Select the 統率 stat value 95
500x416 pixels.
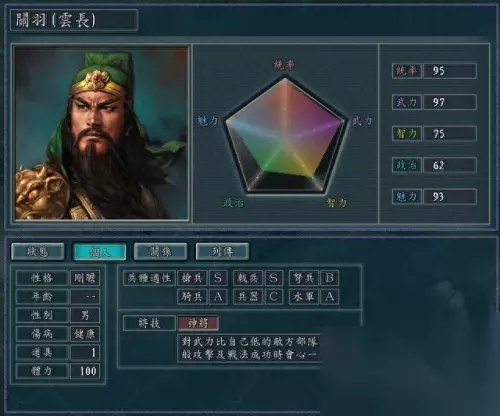coord(450,71)
